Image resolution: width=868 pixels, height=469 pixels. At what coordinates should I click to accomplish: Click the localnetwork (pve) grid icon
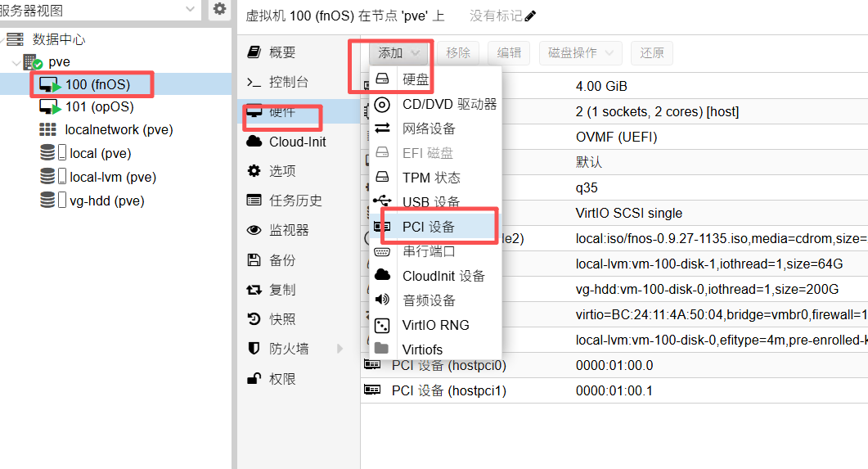(48, 130)
